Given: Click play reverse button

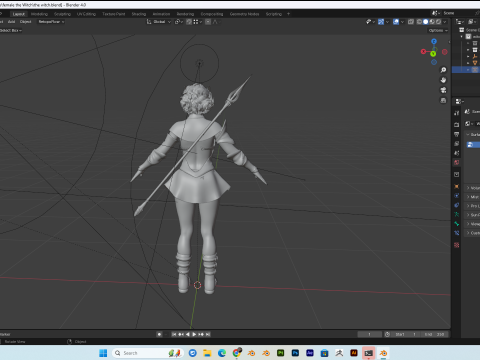Looking at the screenshot, I should click(188, 334).
